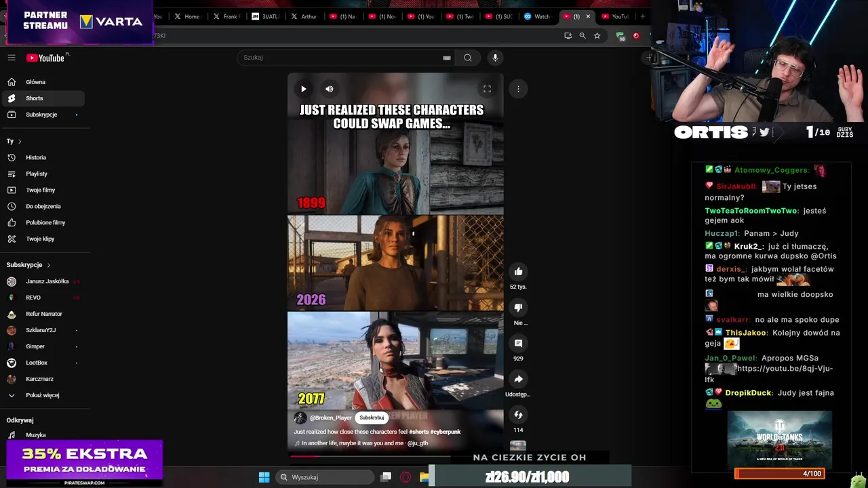Image resolution: width=868 pixels, height=488 pixels.
Task: Open Do obejrzenia watch later list
Action: coord(42,206)
